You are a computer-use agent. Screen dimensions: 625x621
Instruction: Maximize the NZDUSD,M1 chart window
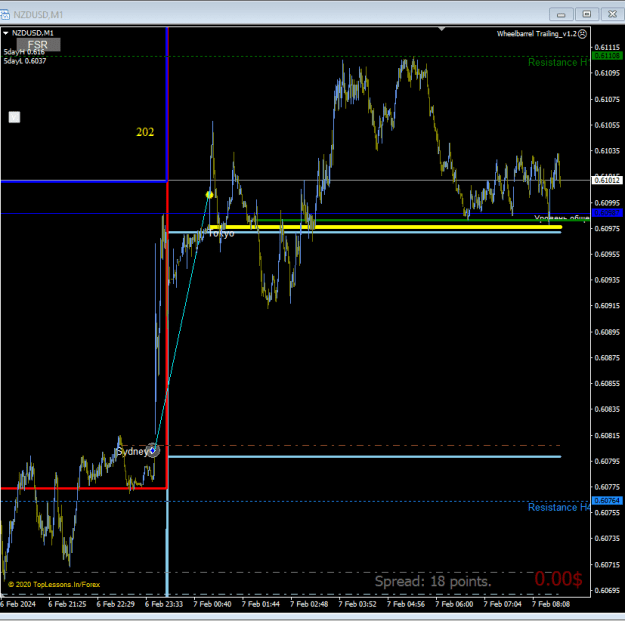587,14
